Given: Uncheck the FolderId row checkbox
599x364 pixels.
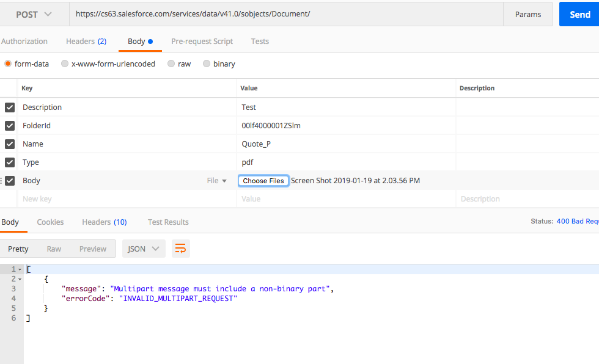Looking at the screenshot, I should click(10, 126).
